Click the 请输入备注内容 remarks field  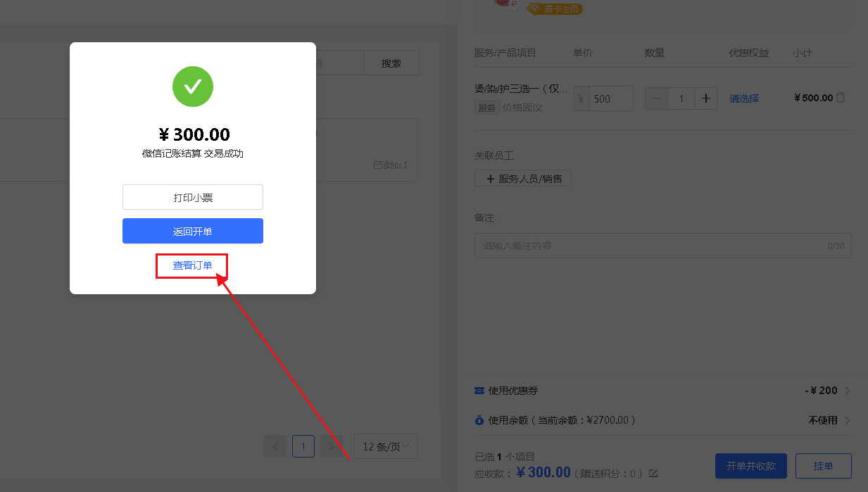[x=663, y=246]
